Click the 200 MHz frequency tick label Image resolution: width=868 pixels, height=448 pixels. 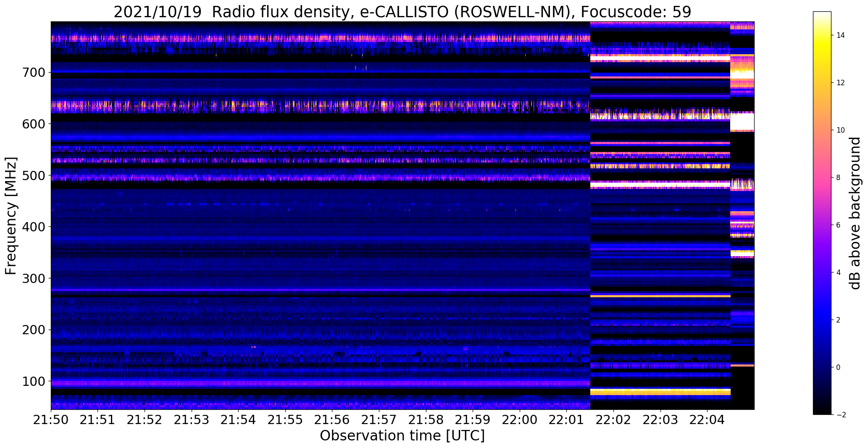click(33, 330)
